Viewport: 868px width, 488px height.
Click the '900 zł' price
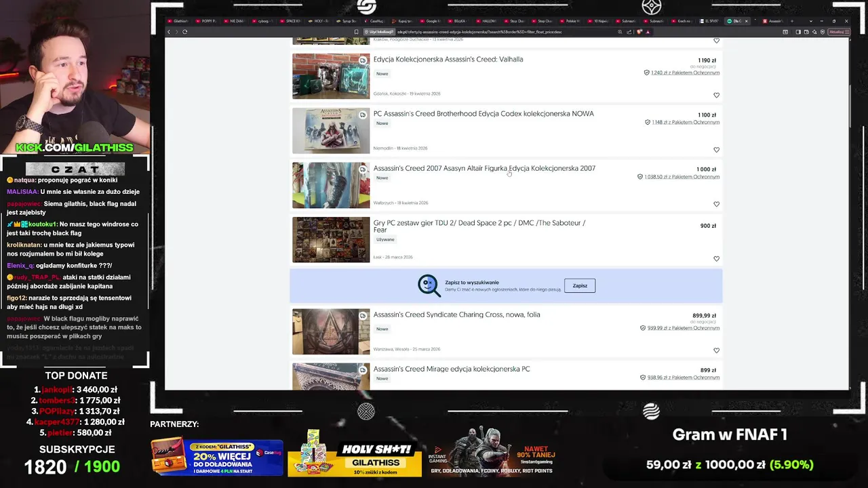pos(708,226)
